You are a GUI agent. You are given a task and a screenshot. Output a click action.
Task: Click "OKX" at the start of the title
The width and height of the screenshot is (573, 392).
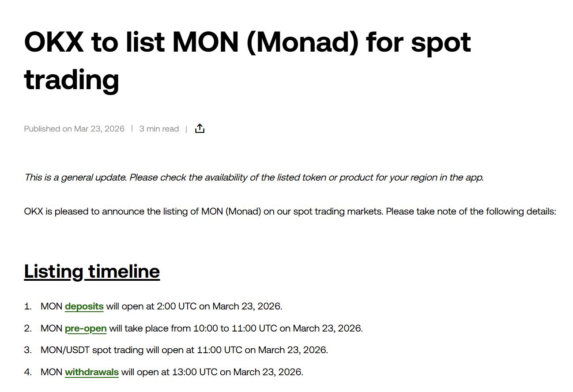[53, 42]
